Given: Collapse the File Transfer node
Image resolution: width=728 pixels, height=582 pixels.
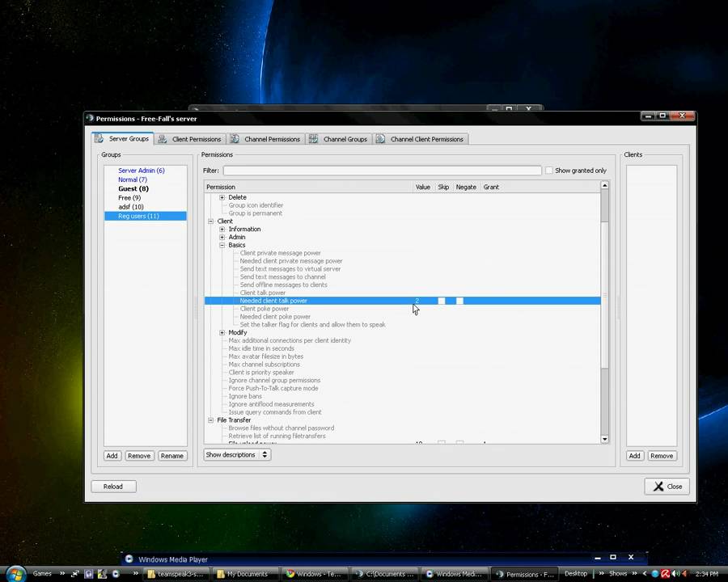Looking at the screenshot, I should pos(211,420).
